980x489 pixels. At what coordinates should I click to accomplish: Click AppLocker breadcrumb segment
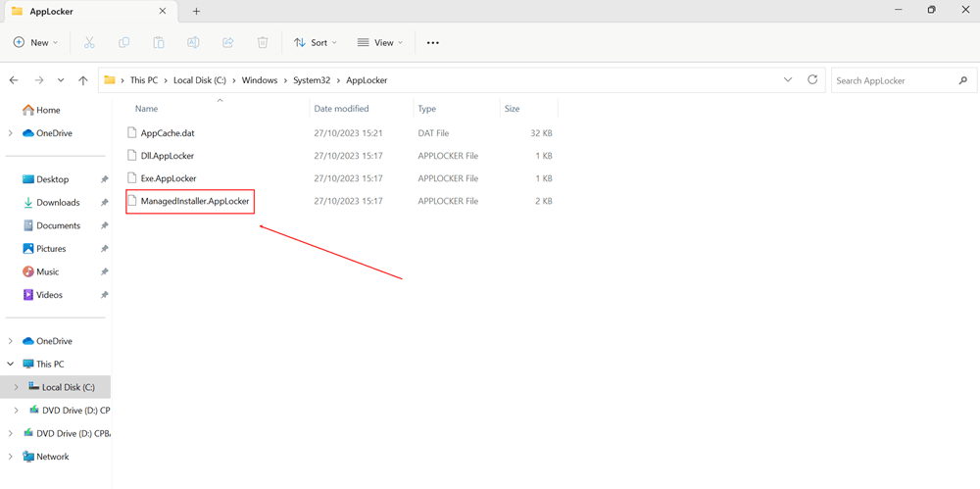(x=367, y=80)
